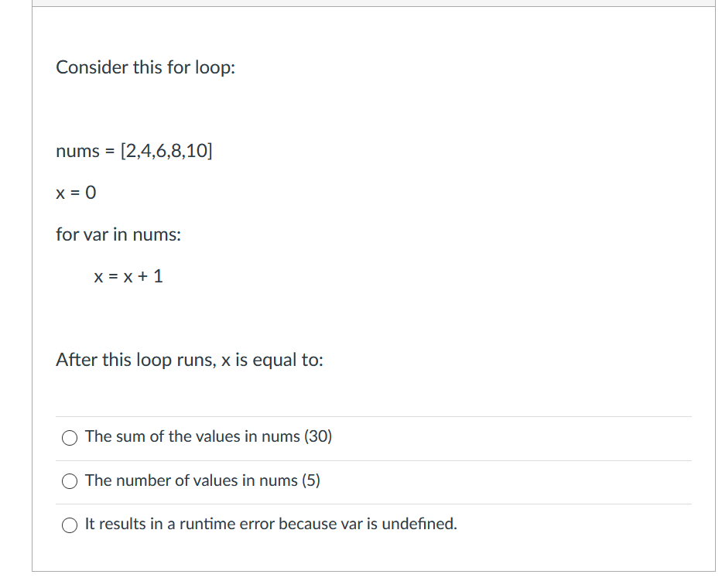
Task: Select the runtime error answer option
Action: (x=69, y=525)
